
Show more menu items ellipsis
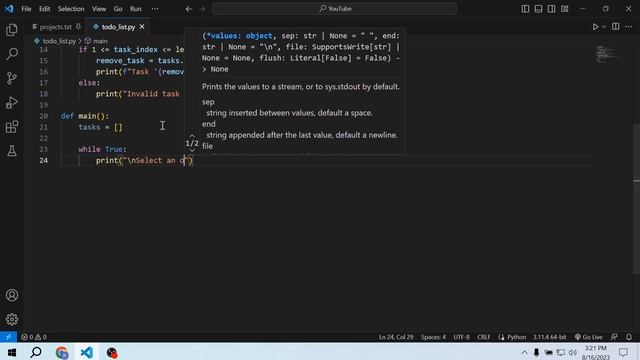[x=155, y=9]
